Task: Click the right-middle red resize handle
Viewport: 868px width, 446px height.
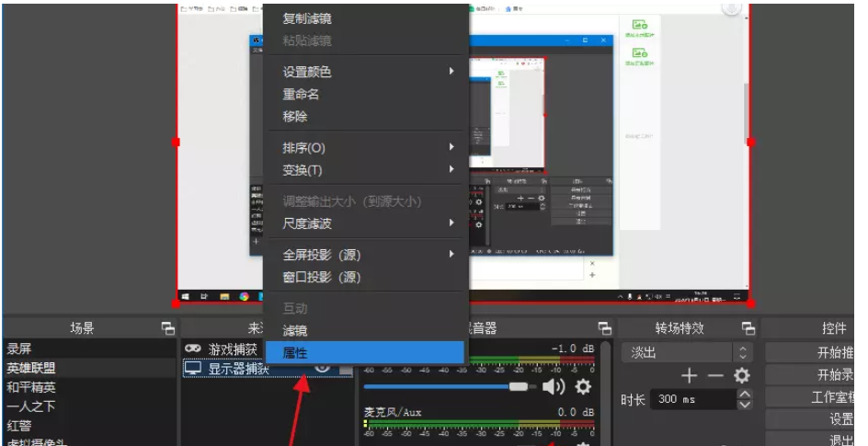Action: [x=750, y=143]
